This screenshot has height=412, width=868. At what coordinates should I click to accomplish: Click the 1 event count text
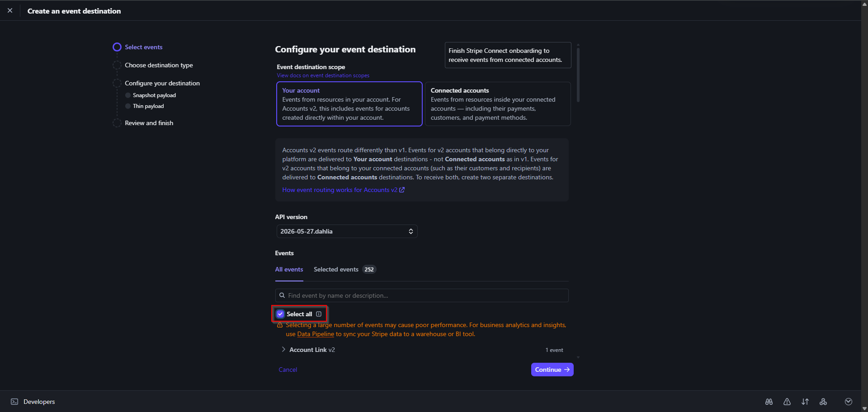pos(554,350)
